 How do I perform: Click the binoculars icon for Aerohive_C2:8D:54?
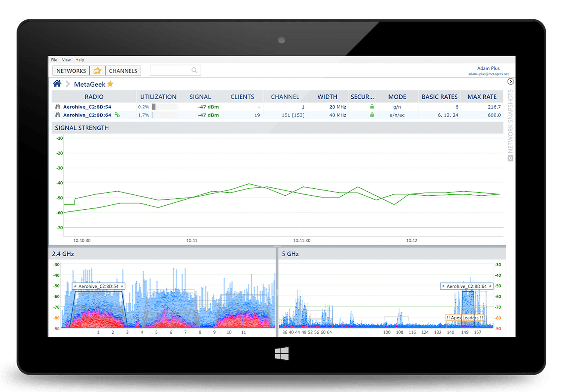pyautogui.click(x=58, y=106)
